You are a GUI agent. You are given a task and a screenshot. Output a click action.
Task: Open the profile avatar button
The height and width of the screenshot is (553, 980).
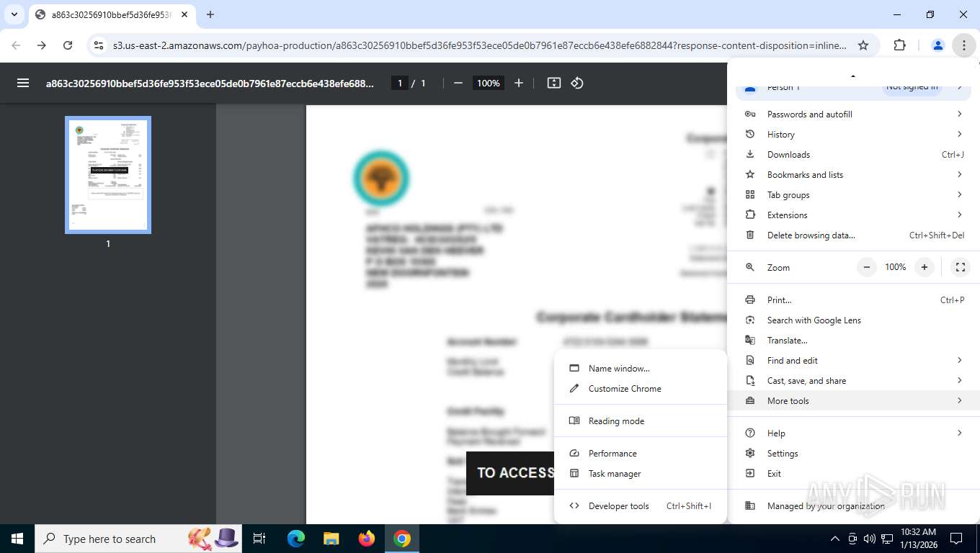click(937, 45)
